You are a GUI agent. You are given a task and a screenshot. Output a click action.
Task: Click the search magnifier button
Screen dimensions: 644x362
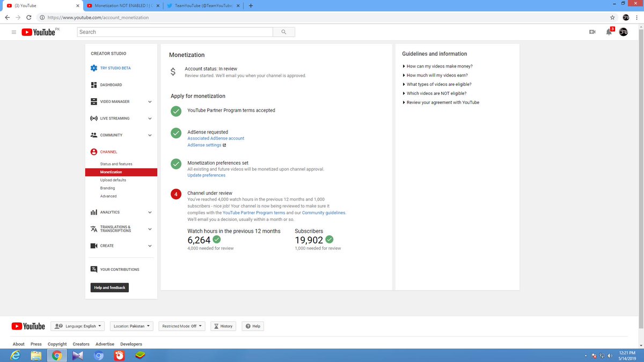(283, 32)
